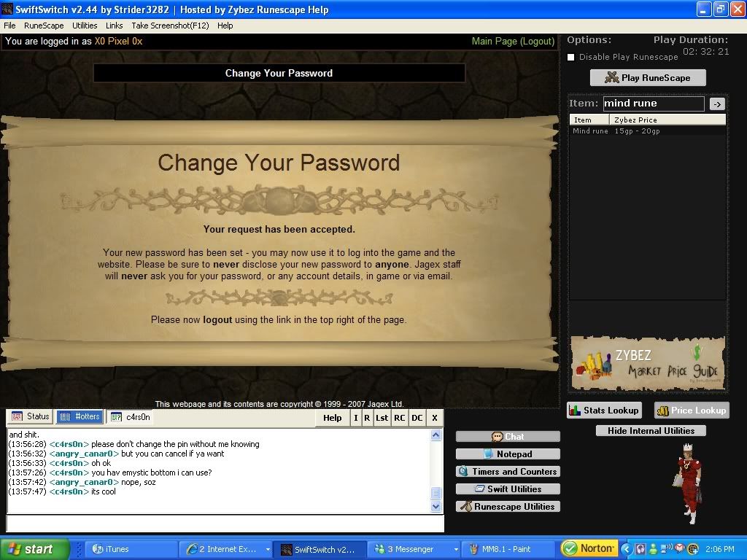The image size is (747, 560).
Task: Open the Windows Start menu
Action: (x=34, y=550)
